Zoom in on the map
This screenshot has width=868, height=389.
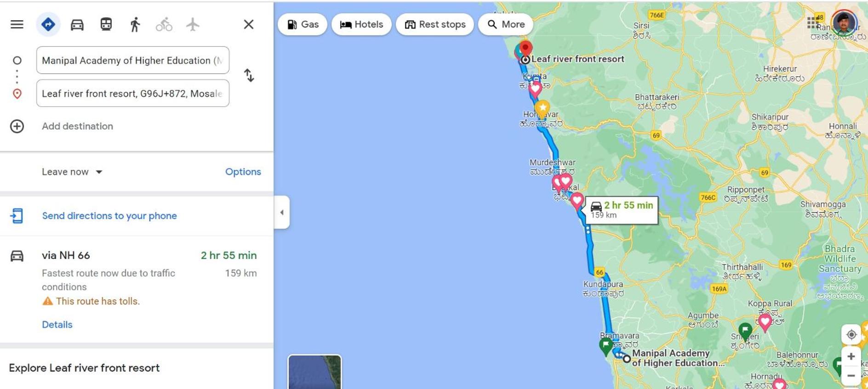(851, 356)
